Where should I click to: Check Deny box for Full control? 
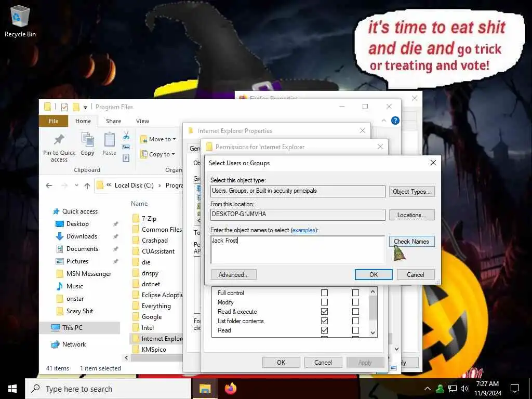pos(355,292)
